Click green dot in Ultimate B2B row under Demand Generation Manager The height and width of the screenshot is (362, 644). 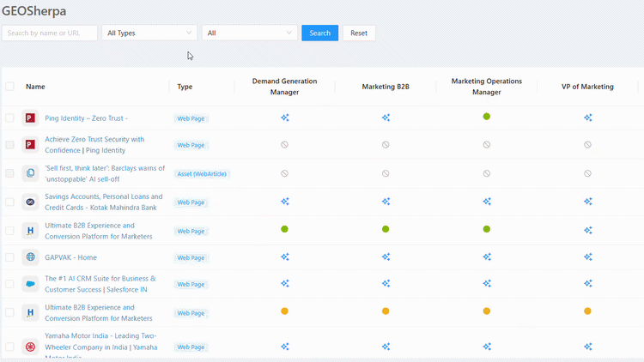[284, 229]
